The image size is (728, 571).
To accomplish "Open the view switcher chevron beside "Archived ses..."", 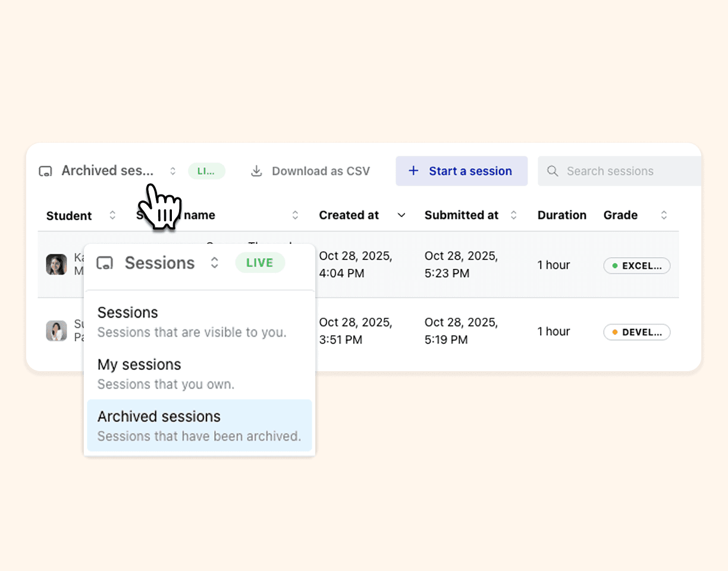I will 172,171.
